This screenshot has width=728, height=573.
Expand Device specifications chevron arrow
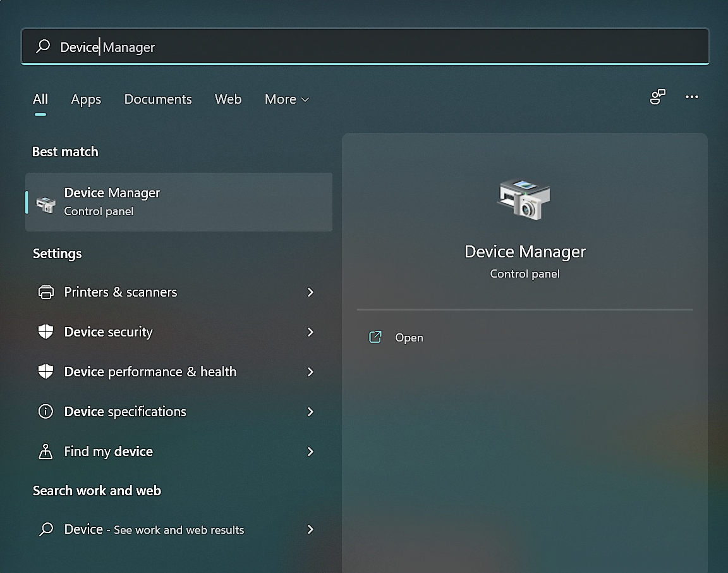311,412
